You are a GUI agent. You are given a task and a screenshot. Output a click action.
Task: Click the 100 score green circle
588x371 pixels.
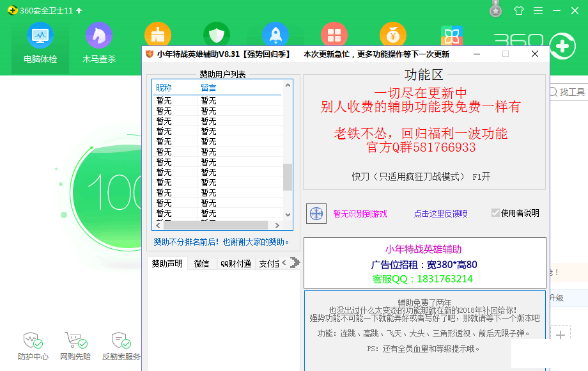[107, 192]
